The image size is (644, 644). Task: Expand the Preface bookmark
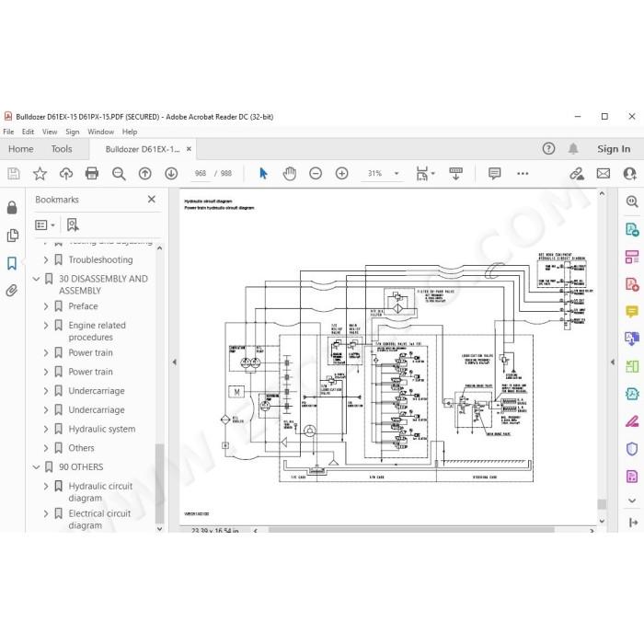pyautogui.click(x=46, y=306)
